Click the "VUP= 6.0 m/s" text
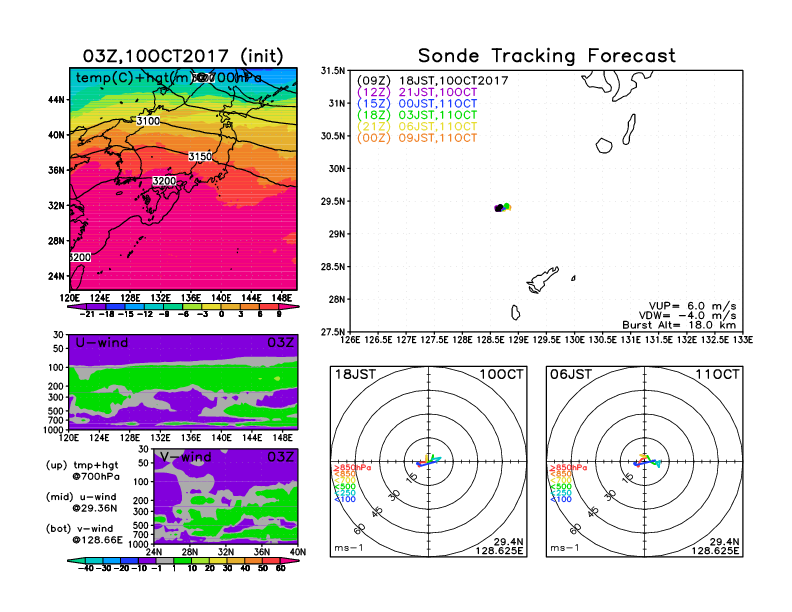The image size is (792, 612). point(692,306)
